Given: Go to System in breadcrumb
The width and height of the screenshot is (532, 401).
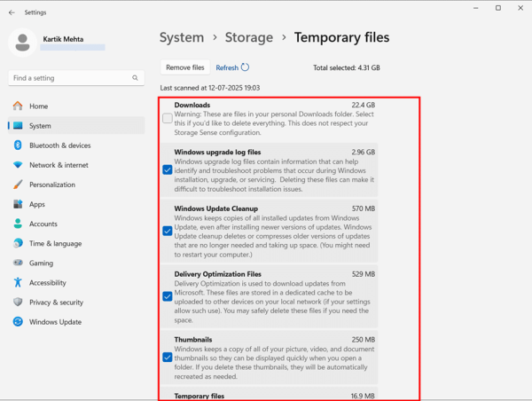Looking at the screenshot, I should click(182, 37).
